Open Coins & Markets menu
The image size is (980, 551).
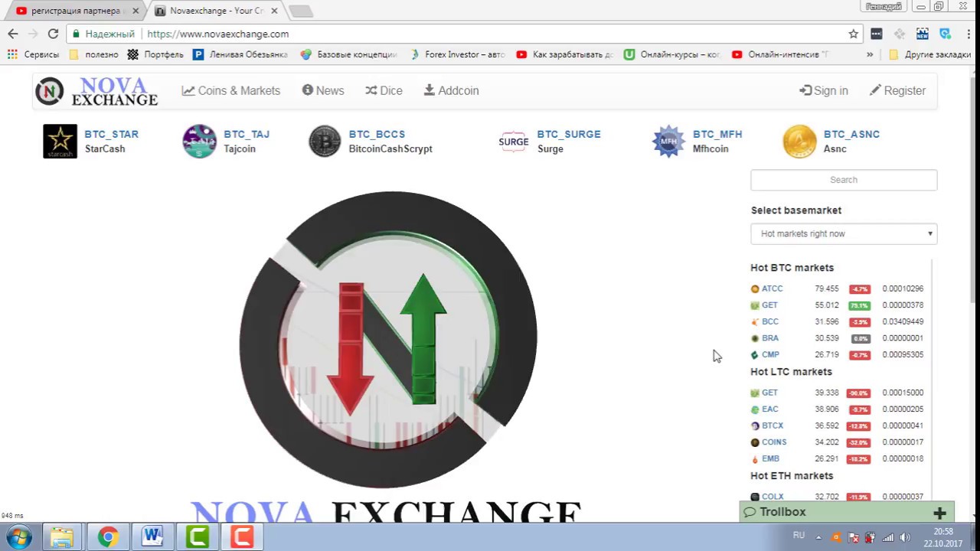coord(231,90)
